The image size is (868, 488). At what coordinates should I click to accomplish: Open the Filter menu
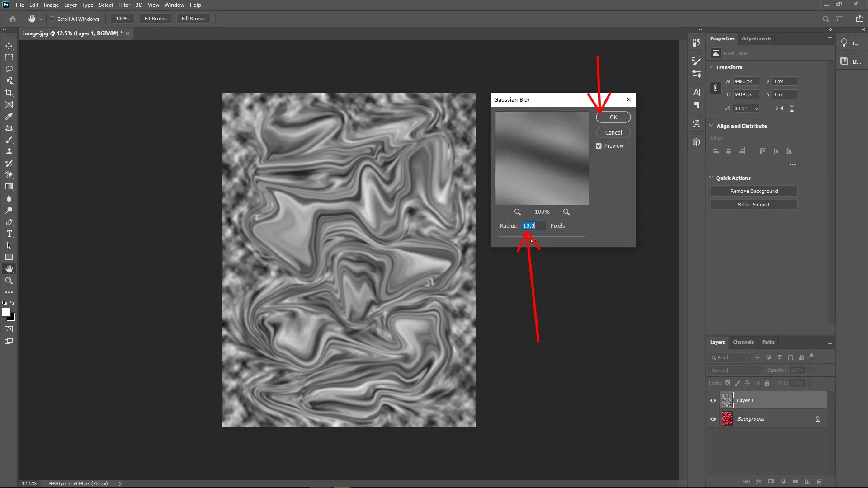124,5
